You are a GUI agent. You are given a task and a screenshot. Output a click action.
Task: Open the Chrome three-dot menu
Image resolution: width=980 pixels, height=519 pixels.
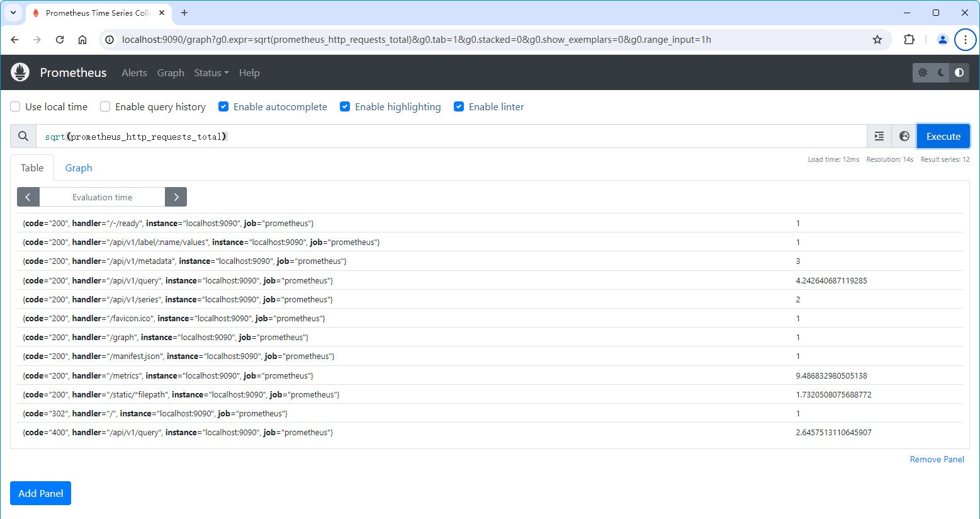coord(965,40)
